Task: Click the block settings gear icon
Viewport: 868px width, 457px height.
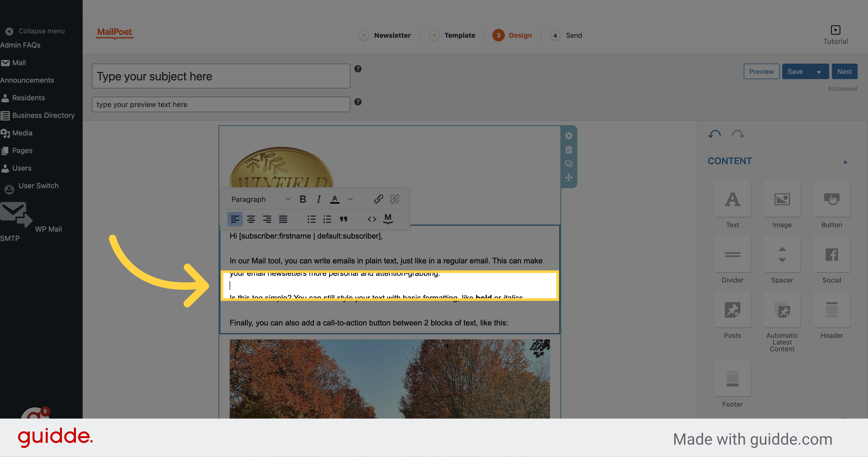Action: click(569, 136)
